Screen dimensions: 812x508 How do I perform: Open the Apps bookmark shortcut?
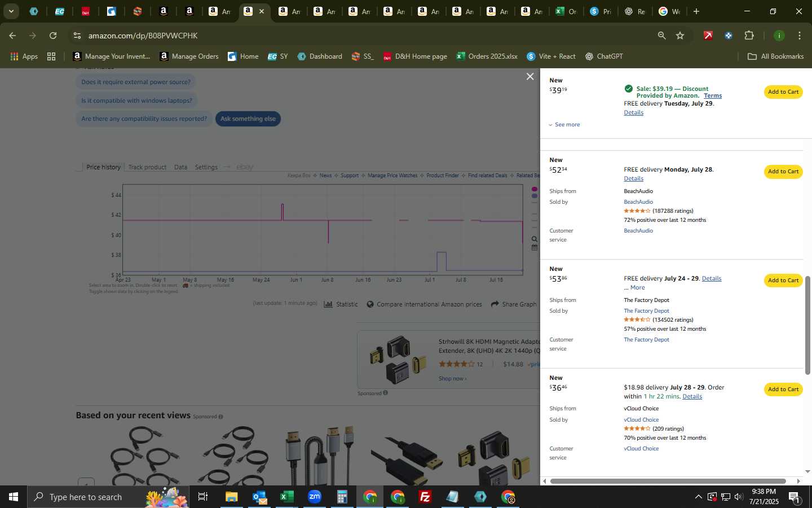(x=24, y=56)
